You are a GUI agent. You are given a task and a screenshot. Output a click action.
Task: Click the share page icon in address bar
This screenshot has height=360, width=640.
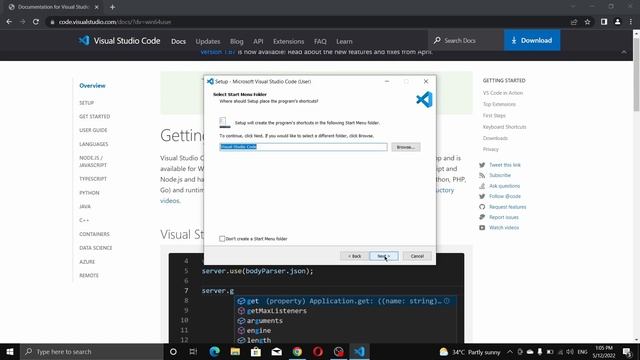pyautogui.click(x=574, y=22)
